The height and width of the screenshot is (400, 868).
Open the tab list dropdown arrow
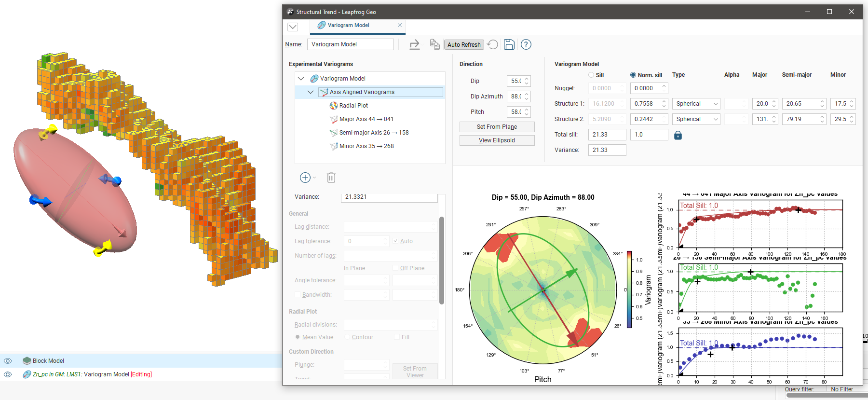293,27
